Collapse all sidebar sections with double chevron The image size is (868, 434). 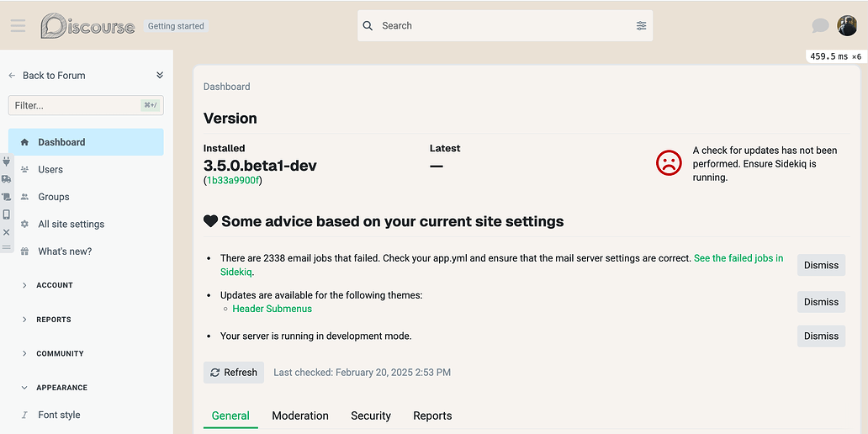(160, 76)
